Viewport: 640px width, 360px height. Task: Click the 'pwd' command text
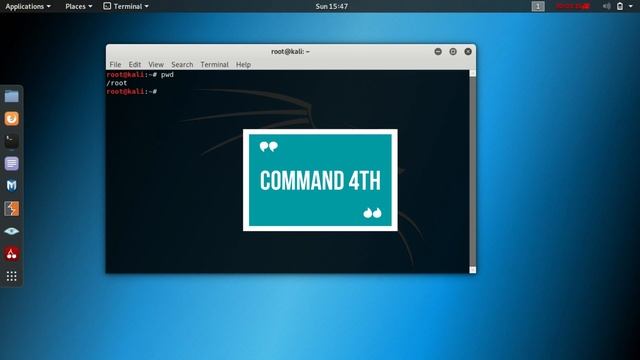coord(167,75)
